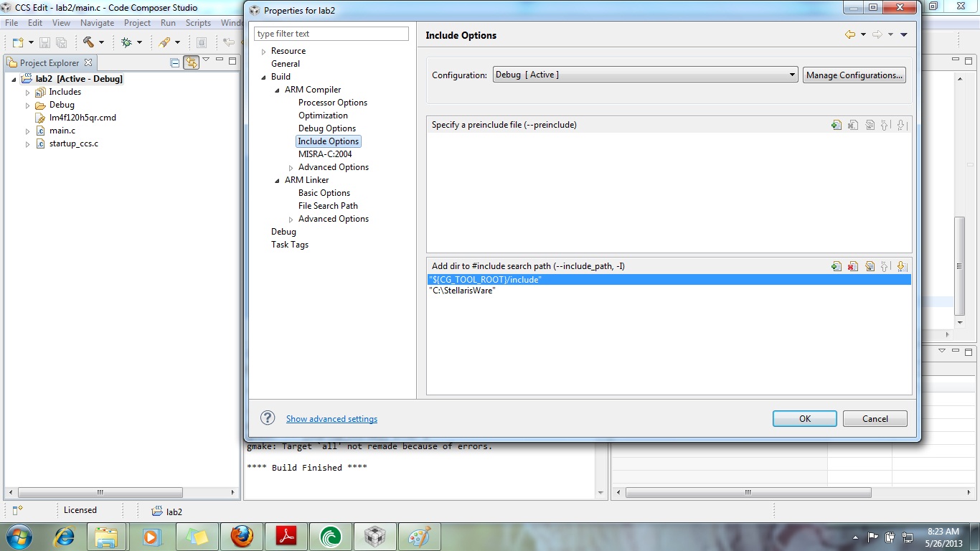Click Manage Configurations button

pos(854,75)
